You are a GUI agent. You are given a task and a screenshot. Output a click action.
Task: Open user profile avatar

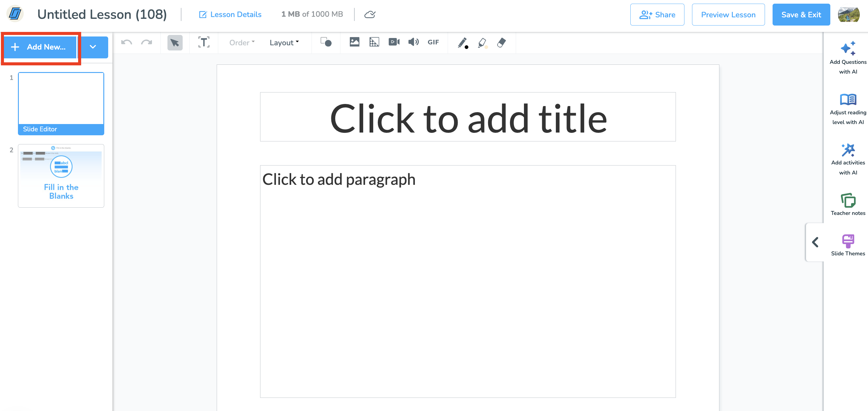click(849, 15)
